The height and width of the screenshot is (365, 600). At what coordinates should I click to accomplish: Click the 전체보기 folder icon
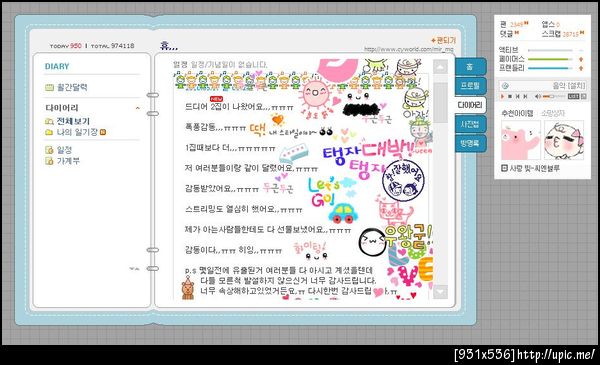[x=49, y=121]
